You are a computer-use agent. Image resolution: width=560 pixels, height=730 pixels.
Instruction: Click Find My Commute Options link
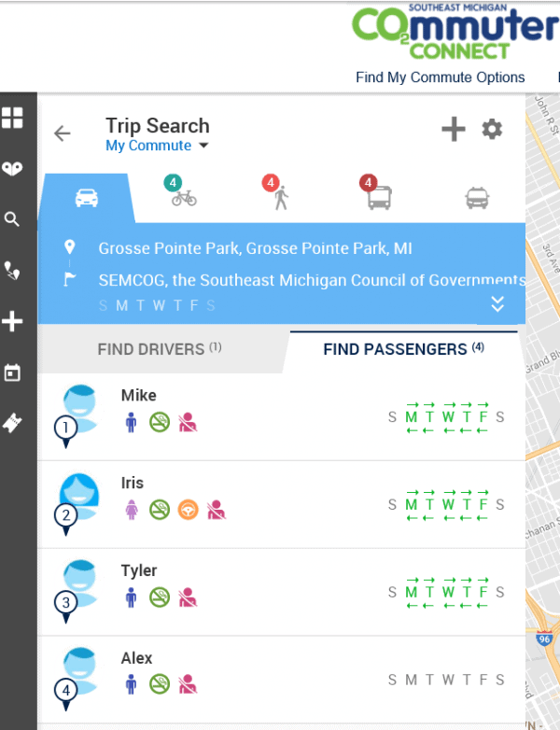click(x=440, y=77)
